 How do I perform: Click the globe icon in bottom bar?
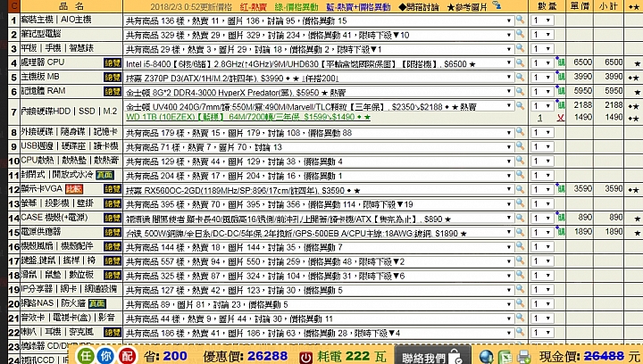[486, 357]
